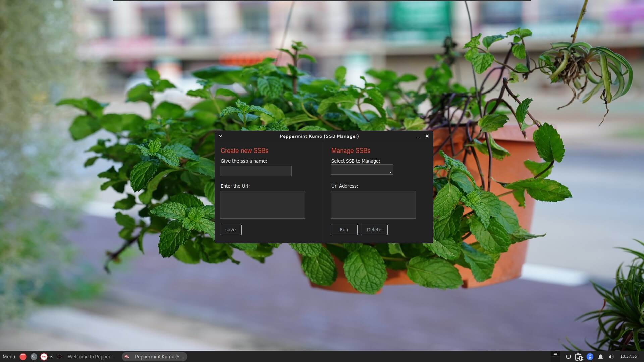Switch to the Welcome to Peppermint window
This screenshot has width=644, height=362.
91,356
